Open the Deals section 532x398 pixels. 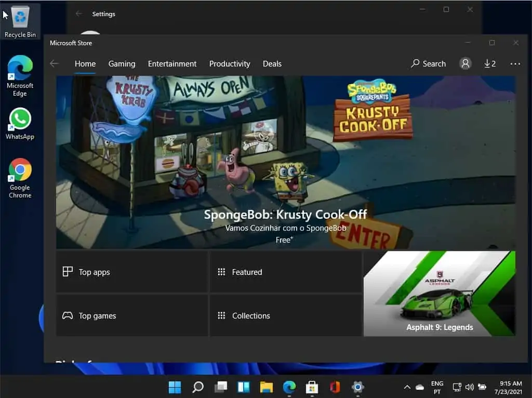pos(272,63)
